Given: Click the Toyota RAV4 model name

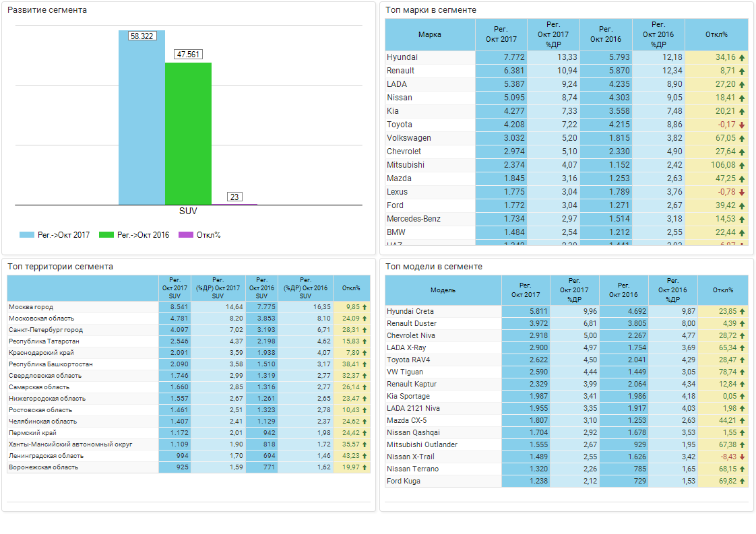Looking at the screenshot, I should (408, 360).
